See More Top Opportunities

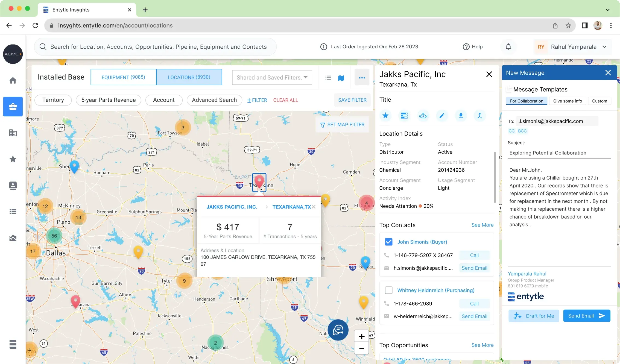482,345
